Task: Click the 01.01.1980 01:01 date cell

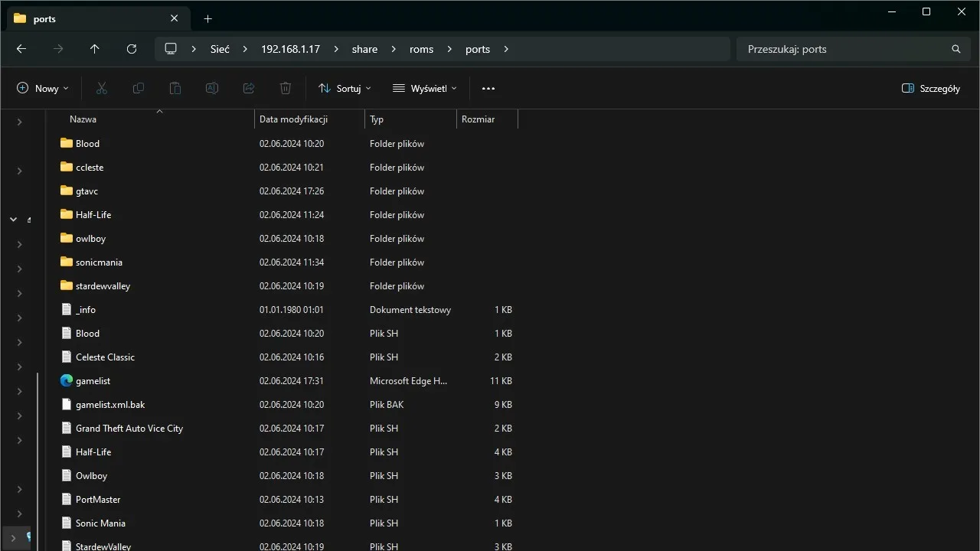Action: point(292,310)
